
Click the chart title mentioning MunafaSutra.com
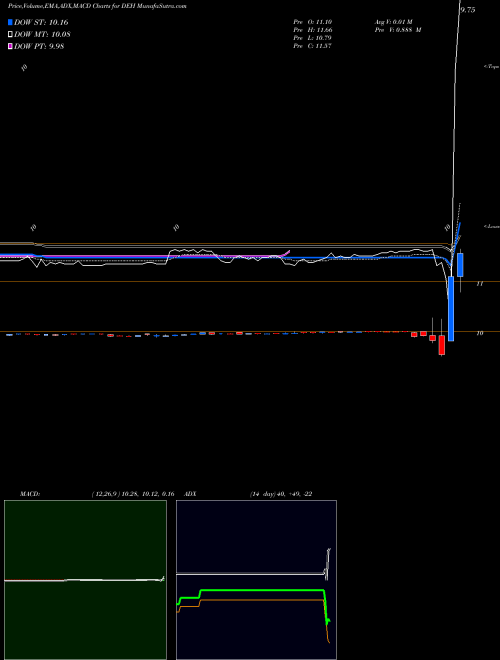click(98, 6)
